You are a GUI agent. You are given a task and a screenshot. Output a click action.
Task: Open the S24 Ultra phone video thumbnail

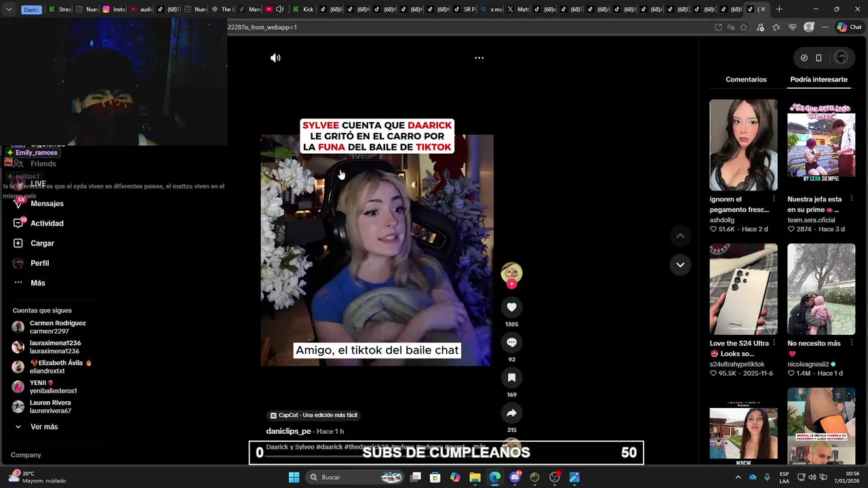point(743,289)
